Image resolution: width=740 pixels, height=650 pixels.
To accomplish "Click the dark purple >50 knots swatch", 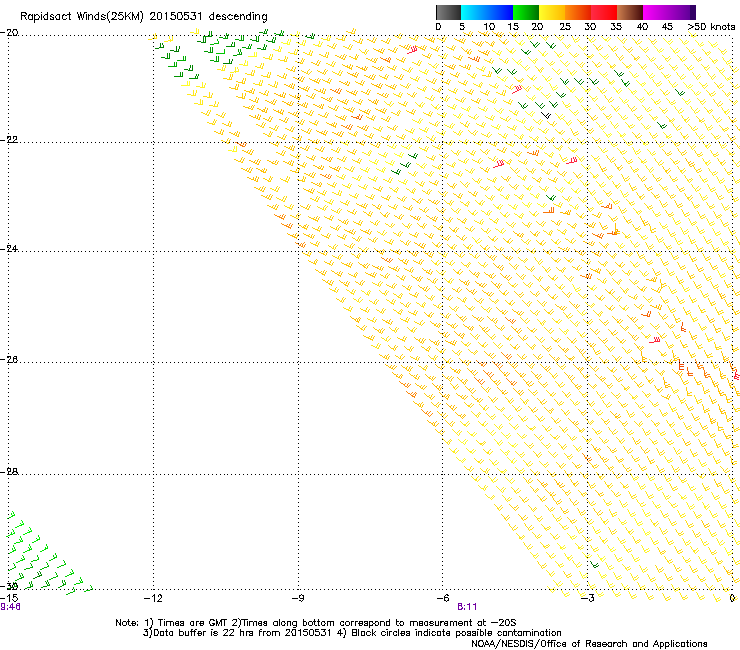I will pyautogui.click(x=693, y=12).
